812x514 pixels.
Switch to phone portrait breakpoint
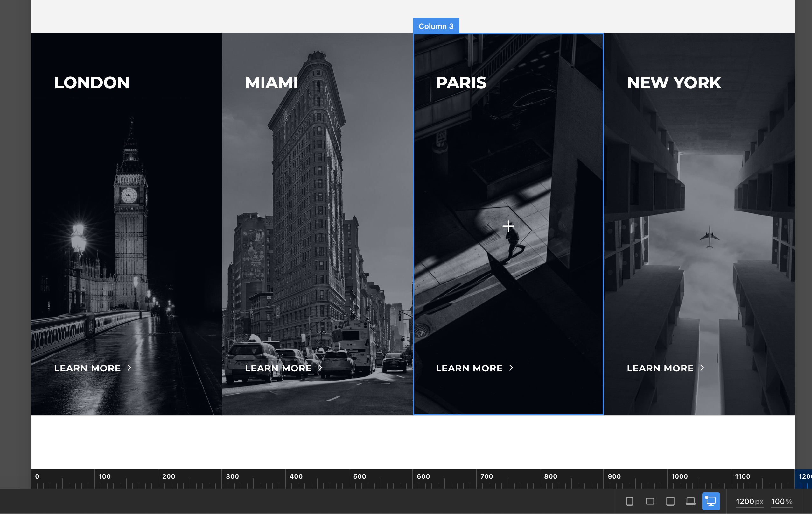click(629, 501)
